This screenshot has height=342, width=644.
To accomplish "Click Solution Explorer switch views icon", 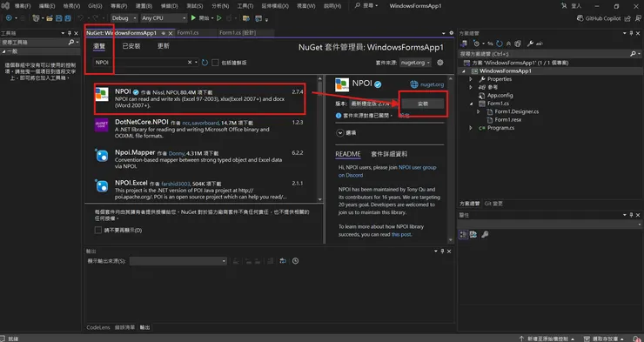I will [x=464, y=44].
